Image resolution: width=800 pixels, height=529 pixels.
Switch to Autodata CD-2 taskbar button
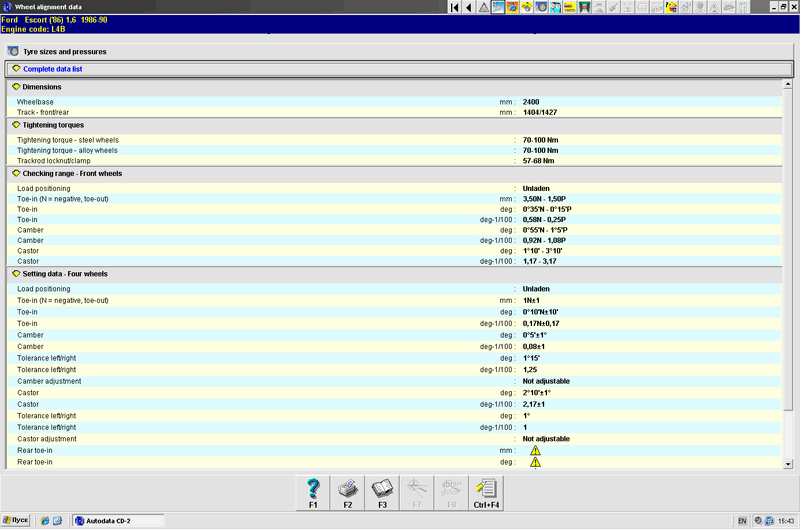click(x=118, y=521)
